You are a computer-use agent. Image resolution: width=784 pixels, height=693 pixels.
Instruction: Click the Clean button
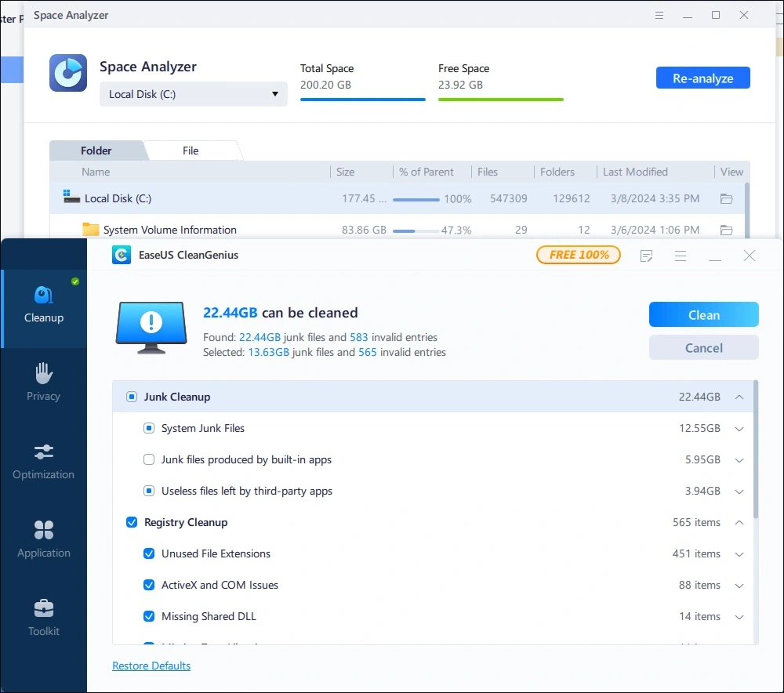[703, 314]
